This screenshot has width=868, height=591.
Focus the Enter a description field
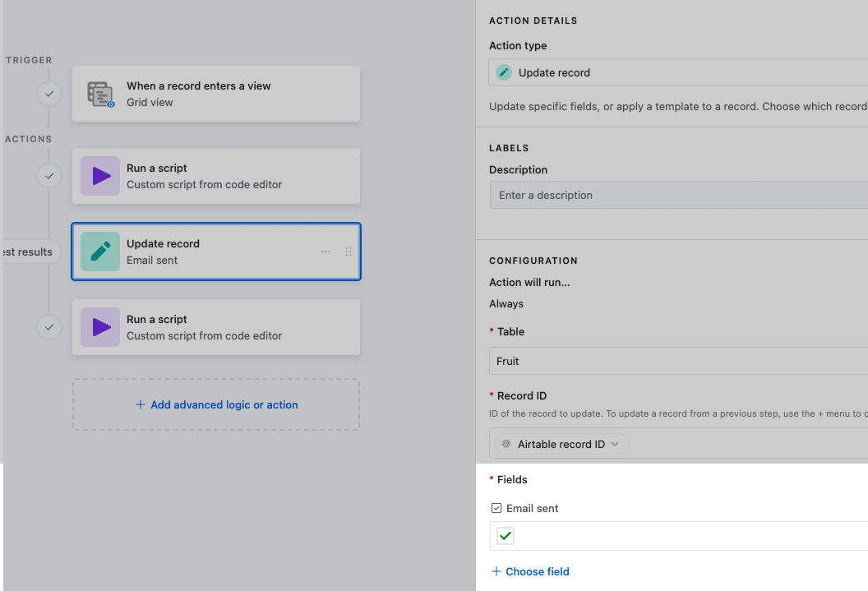click(679, 195)
